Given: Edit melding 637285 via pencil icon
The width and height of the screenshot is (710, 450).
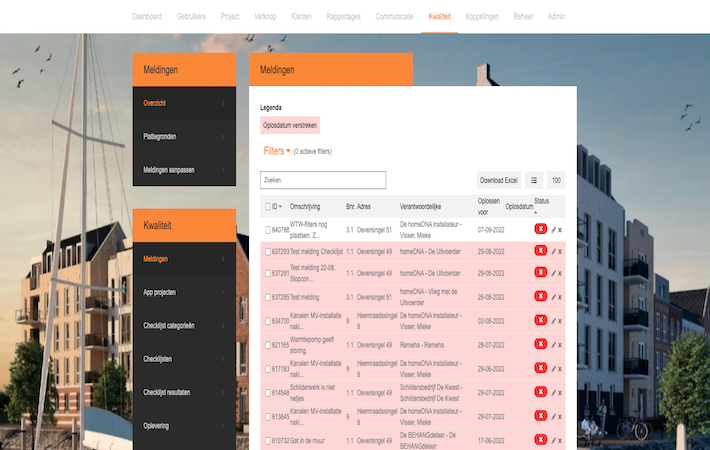Looking at the screenshot, I should pos(553,297).
